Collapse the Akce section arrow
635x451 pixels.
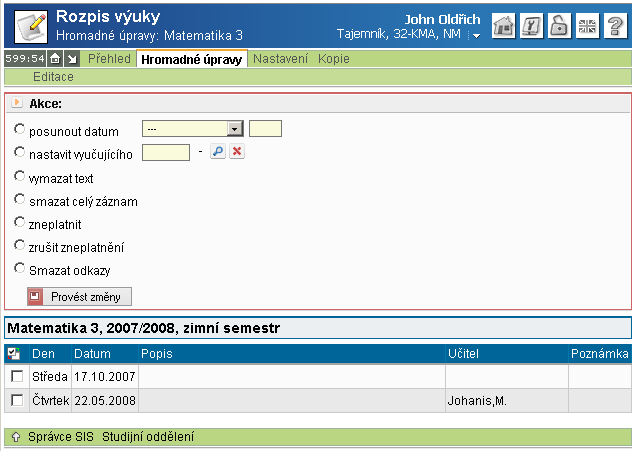(x=17, y=103)
